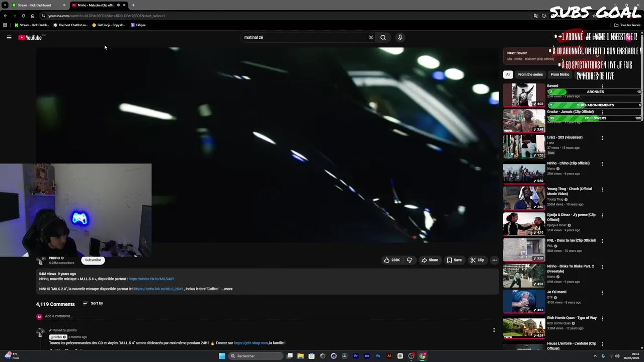This screenshot has width=644, height=362.
Task: Open File Explorer from the taskbar
Action: [300, 356]
